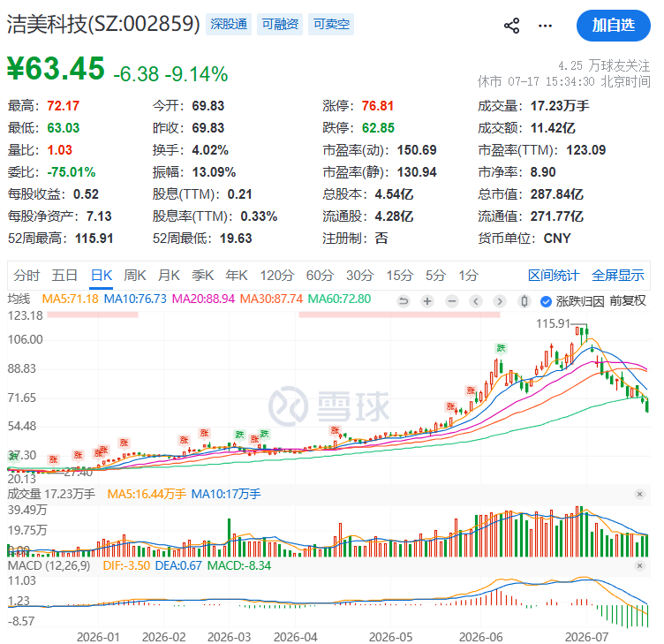
Task: Switch to the 60分 chart tab
Action: click(x=321, y=276)
